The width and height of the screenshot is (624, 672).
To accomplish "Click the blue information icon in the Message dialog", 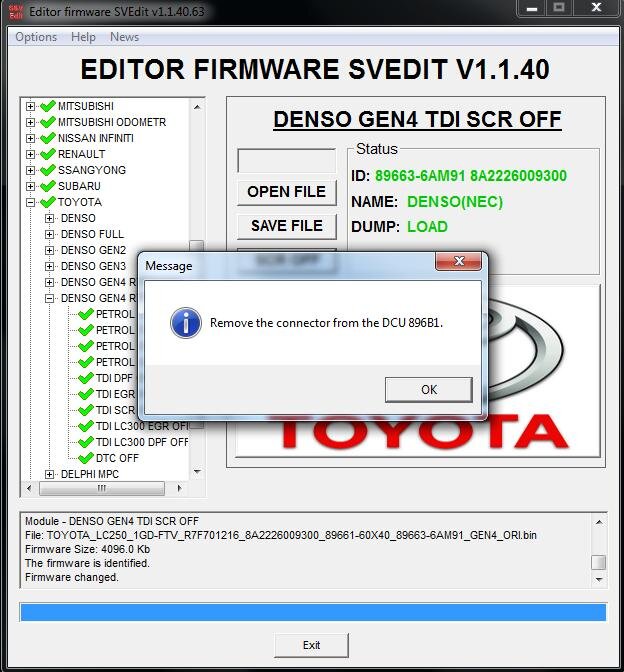I will (186, 323).
